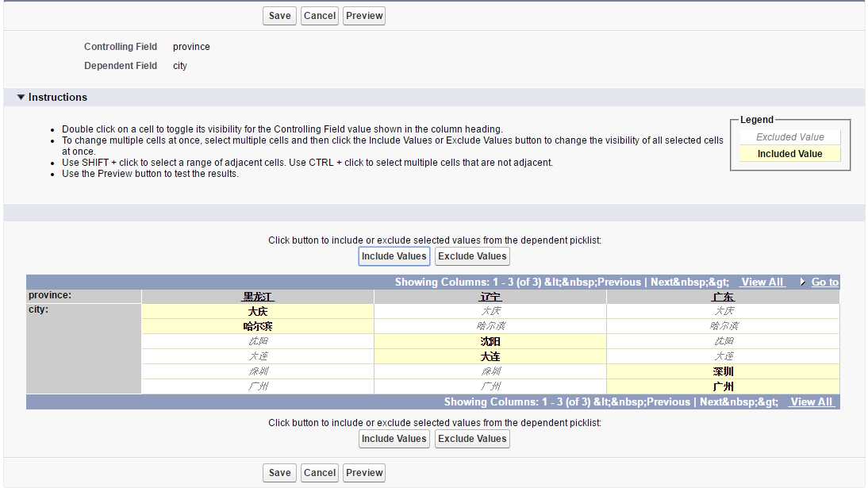Image resolution: width=868 pixels, height=488 pixels.
Task: Select the 辽宁 column heading
Action: 490,296
